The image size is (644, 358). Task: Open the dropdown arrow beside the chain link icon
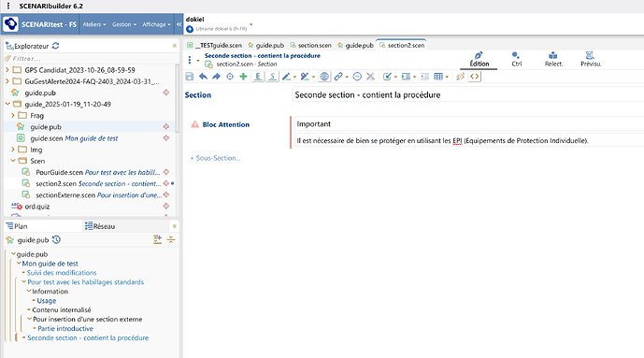[347, 77]
